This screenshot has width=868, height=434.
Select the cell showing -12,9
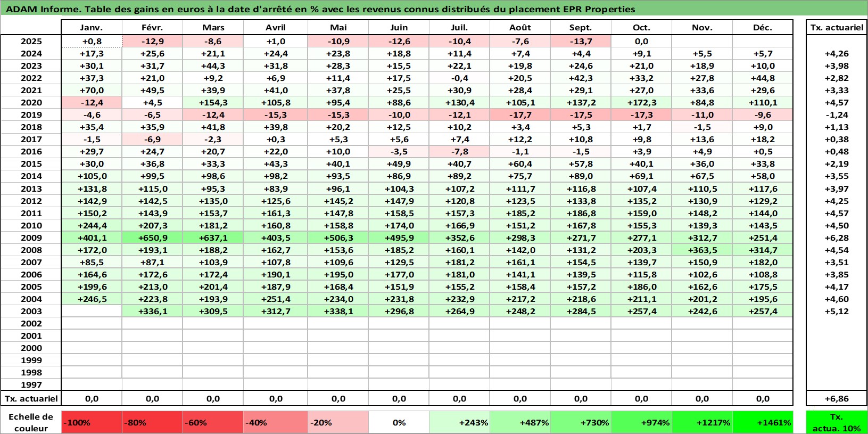152,42
